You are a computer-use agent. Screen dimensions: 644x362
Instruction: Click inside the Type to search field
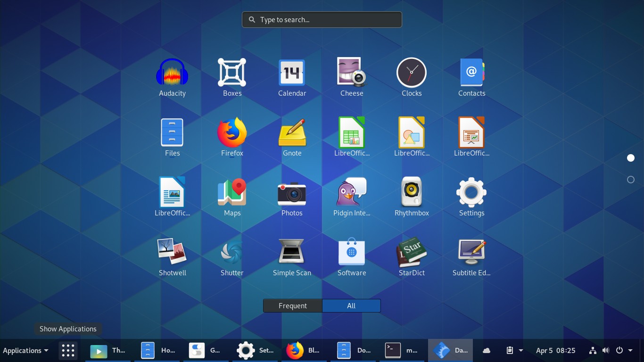pos(322,19)
